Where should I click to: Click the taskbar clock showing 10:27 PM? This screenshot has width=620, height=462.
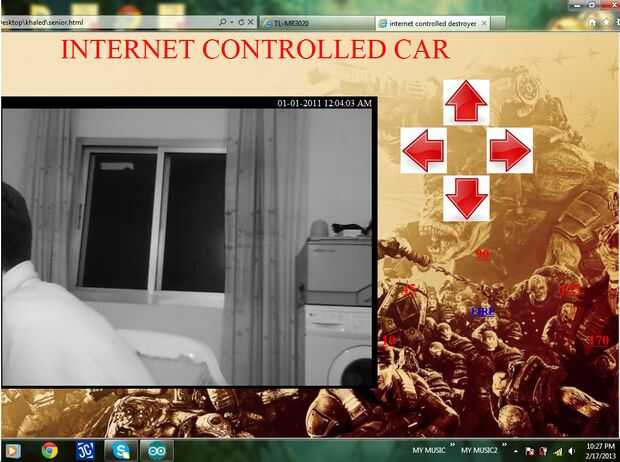pyautogui.click(x=600, y=451)
